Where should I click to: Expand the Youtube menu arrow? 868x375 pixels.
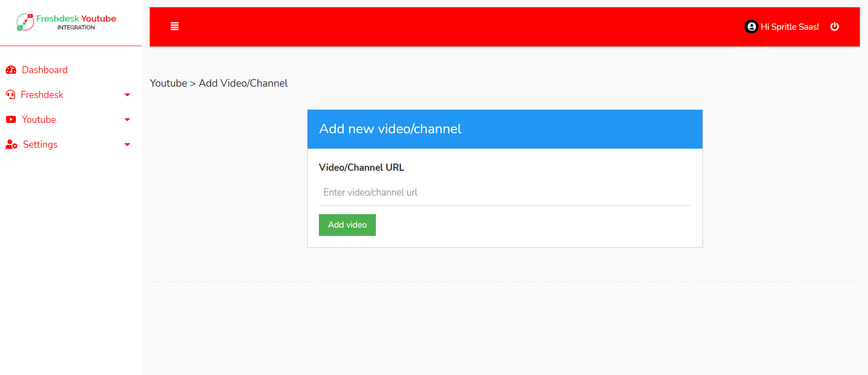click(x=127, y=120)
